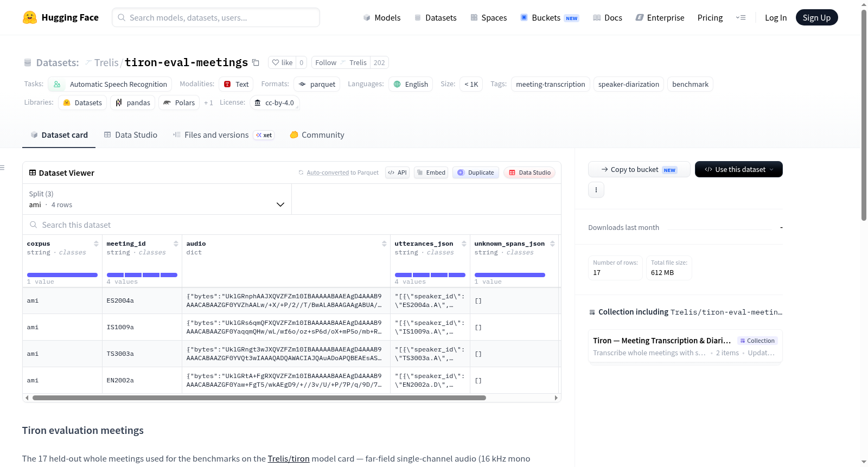Click the xet badge on Files tab

[264, 135]
